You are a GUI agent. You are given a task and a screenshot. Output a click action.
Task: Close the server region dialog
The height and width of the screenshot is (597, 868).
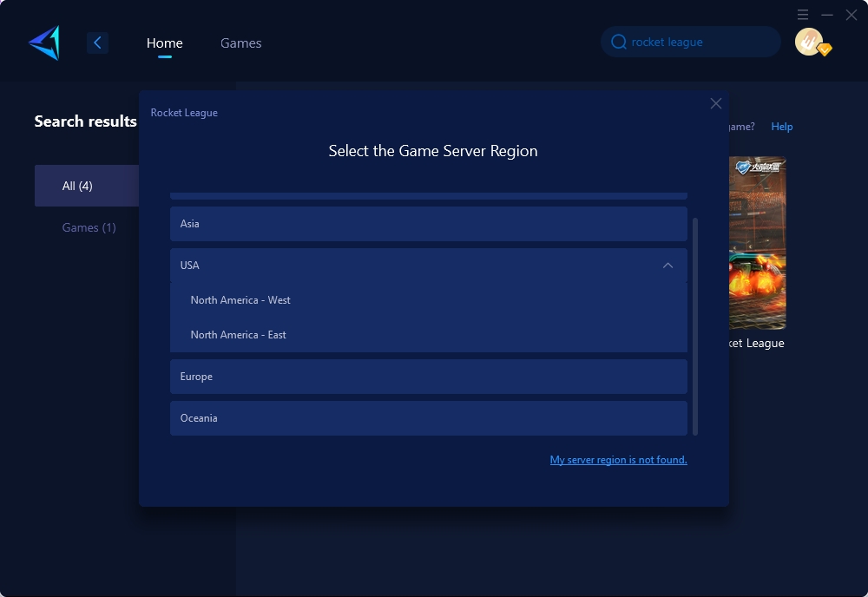tap(716, 103)
